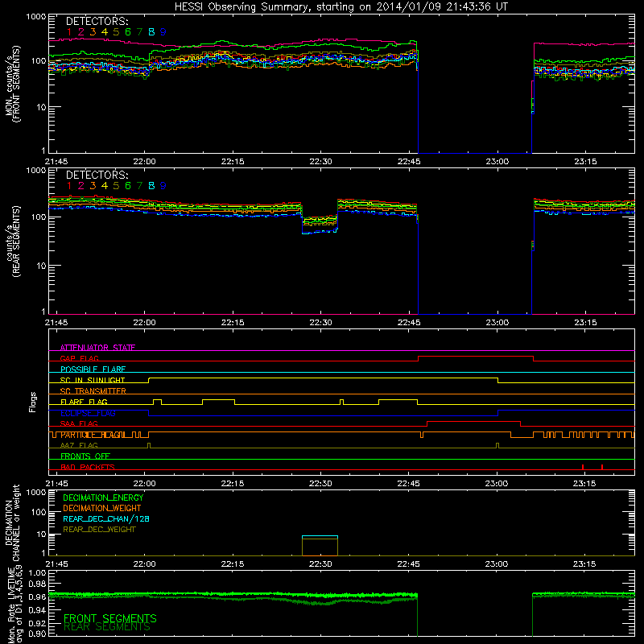
Task: Click the DECIMATION_ENERGY legend entry
Action: click(x=103, y=497)
